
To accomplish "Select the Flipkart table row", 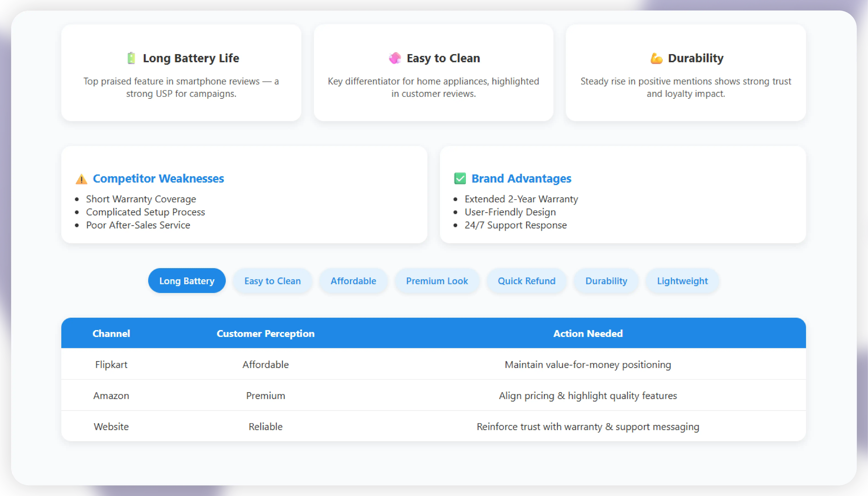I will [x=111, y=365].
